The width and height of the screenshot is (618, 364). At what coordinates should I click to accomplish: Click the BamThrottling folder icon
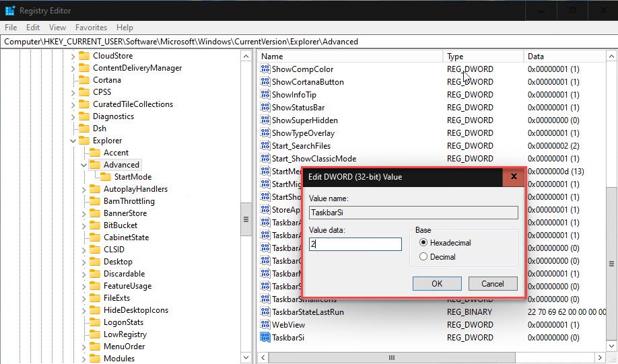95,201
